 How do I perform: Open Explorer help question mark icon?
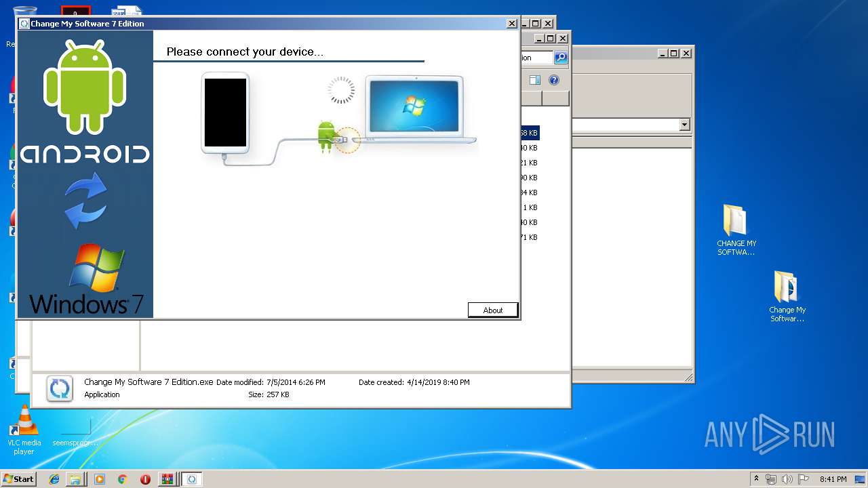(554, 80)
